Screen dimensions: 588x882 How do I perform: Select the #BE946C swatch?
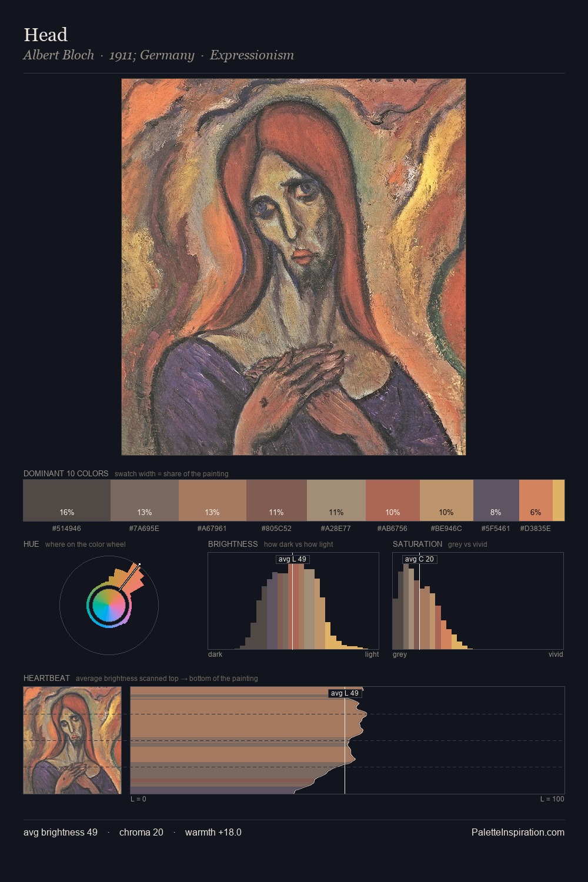446,500
